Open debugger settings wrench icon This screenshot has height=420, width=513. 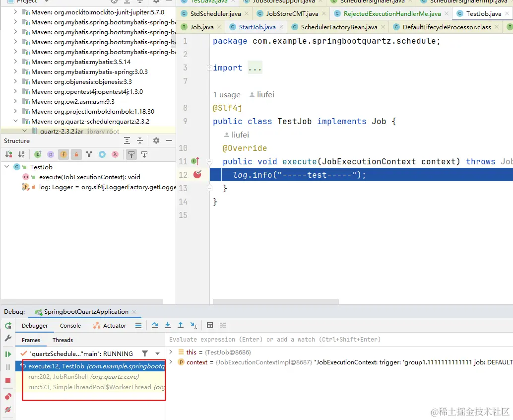[8, 338]
